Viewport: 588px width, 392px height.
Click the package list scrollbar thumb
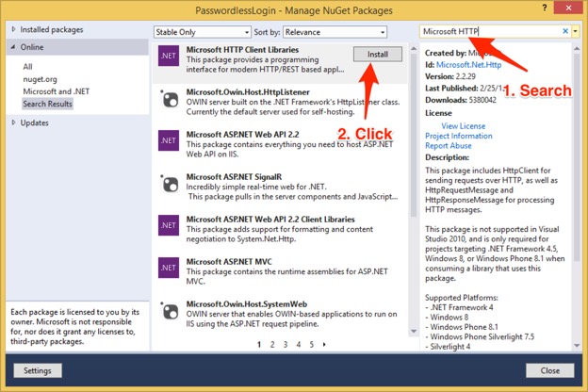pos(414,135)
